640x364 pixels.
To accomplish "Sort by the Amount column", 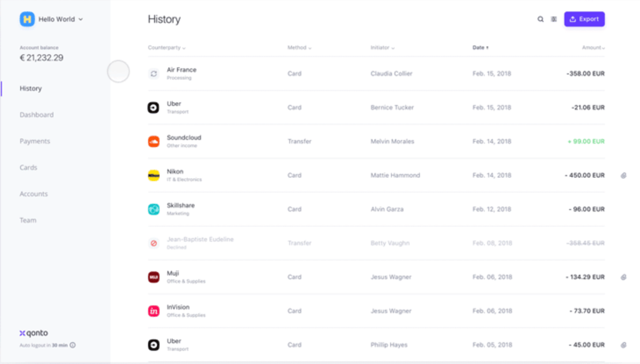I will [593, 48].
